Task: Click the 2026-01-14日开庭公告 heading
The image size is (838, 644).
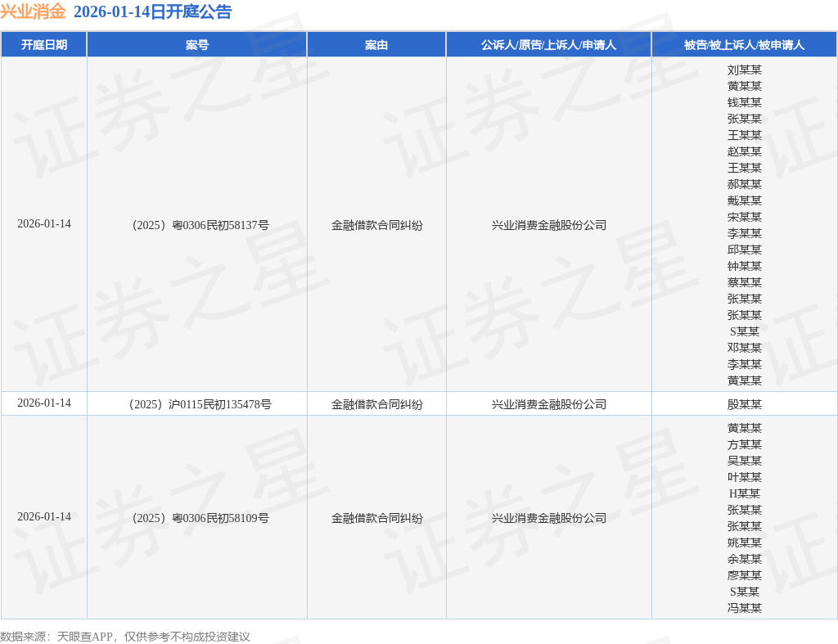Action: point(152,11)
